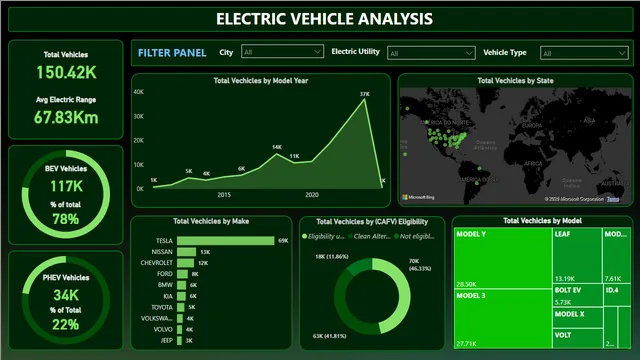Click the 37K peak on model year chart
Image resolution: width=640 pixels, height=360 pixels.
click(x=364, y=99)
